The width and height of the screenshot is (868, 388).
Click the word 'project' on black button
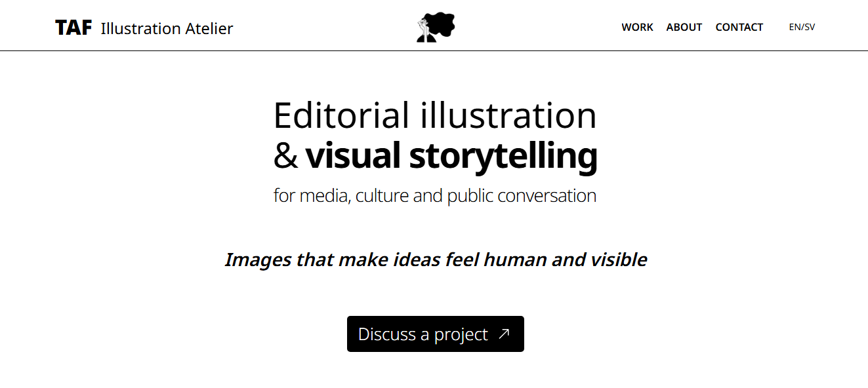click(x=461, y=335)
